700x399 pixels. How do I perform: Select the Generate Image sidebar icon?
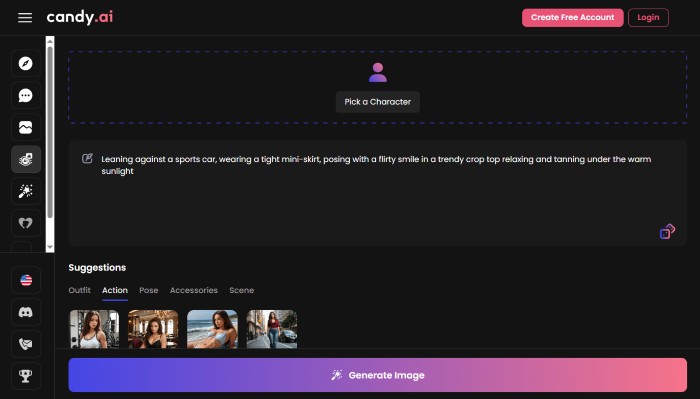click(x=25, y=159)
